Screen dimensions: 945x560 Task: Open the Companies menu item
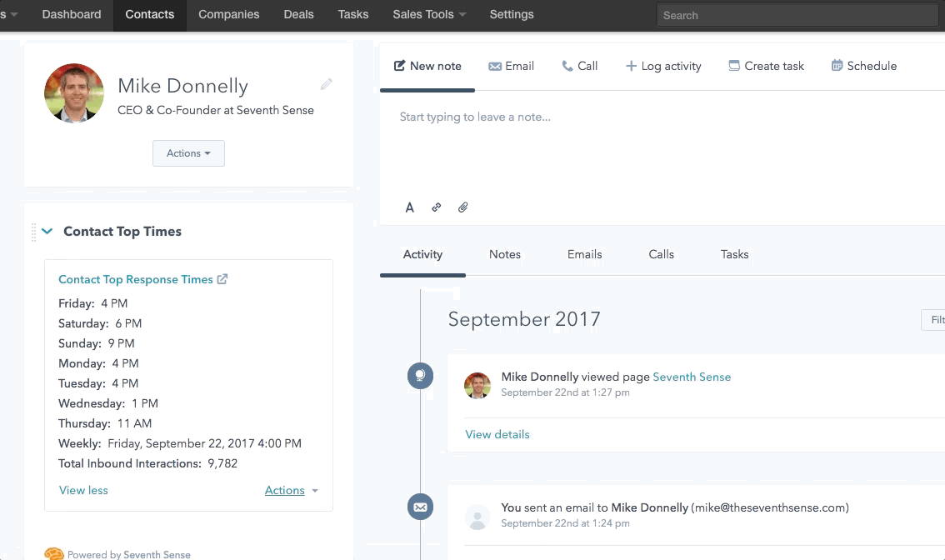point(228,14)
